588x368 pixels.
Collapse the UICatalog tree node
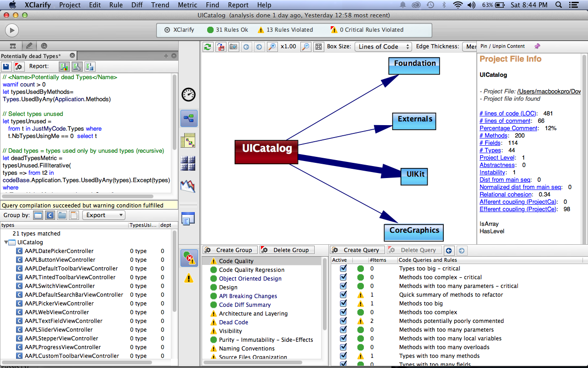tap(6, 242)
